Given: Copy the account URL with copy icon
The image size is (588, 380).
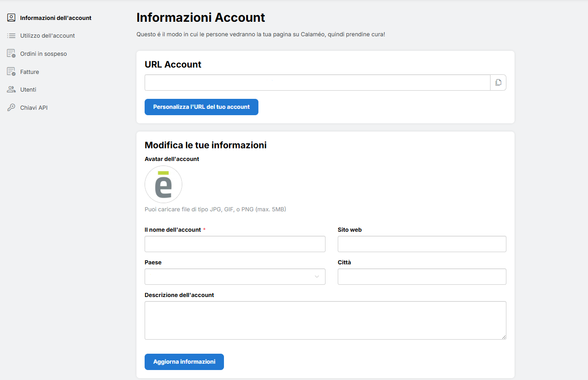Looking at the screenshot, I should coord(498,83).
